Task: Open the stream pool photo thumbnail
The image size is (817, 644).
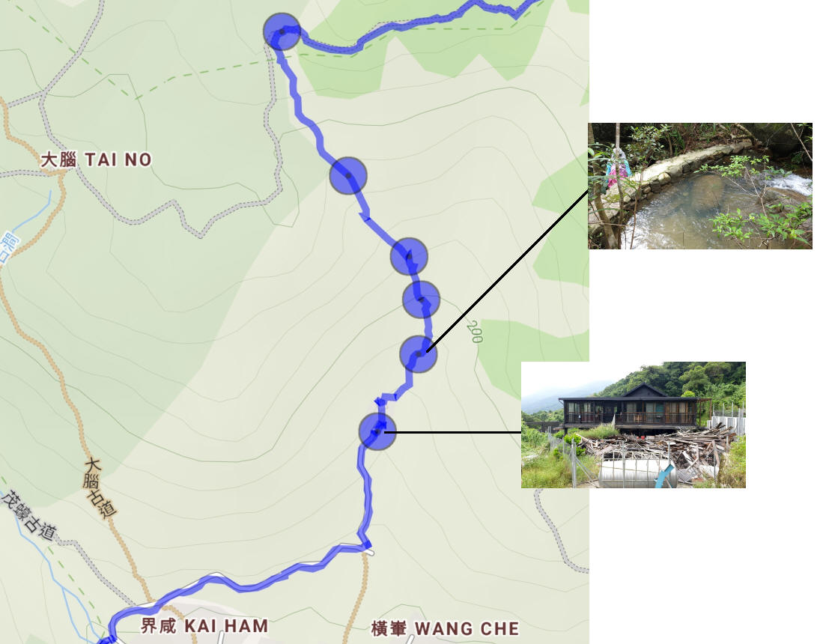Action: click(x=699, y=186)
